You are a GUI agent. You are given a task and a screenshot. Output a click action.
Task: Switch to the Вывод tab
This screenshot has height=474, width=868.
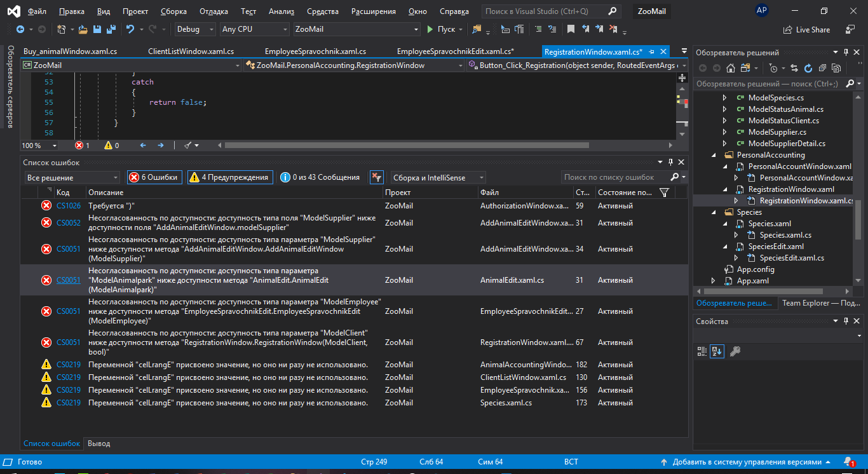(98, 444)
